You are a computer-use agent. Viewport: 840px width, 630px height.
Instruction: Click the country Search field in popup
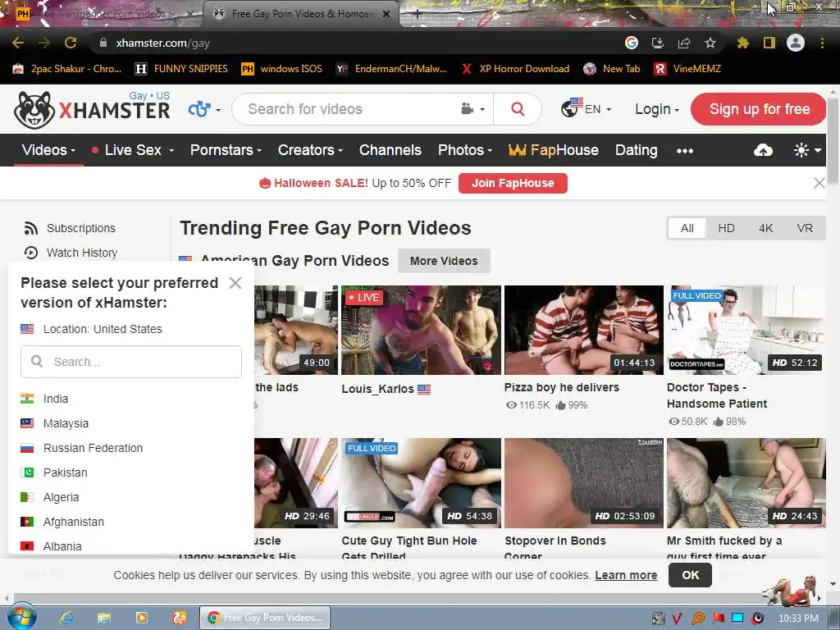coord(131,362)
